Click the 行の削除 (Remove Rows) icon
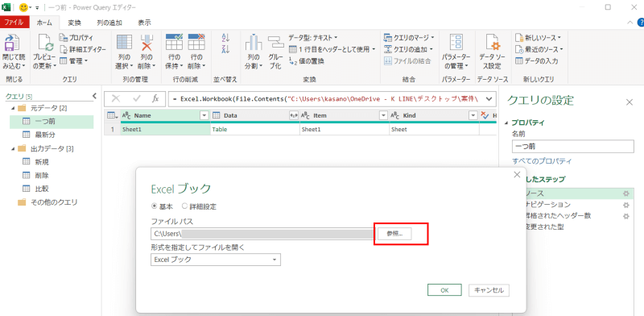Image resolution: width=644 pixels, height=316 pixels. coord(196,42)
